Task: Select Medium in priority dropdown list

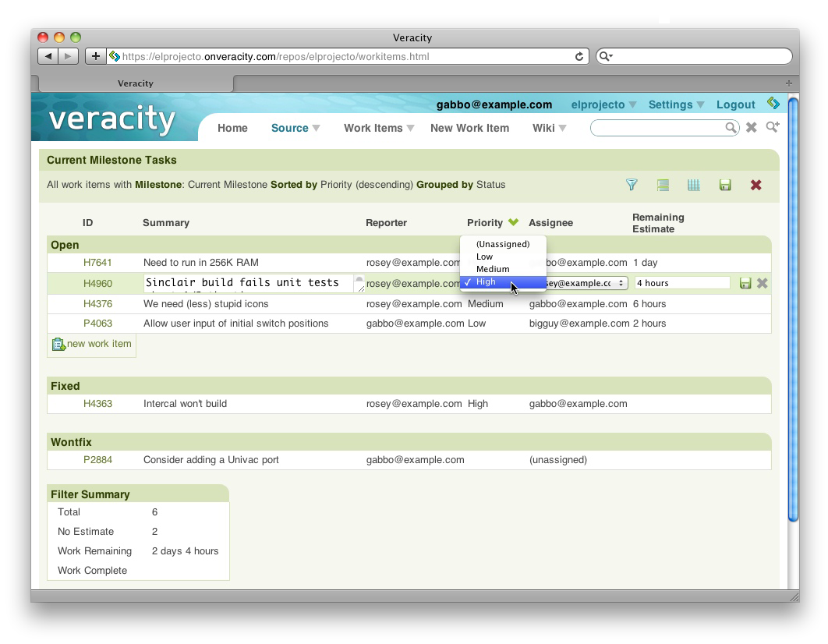Action: pos(493,269)
